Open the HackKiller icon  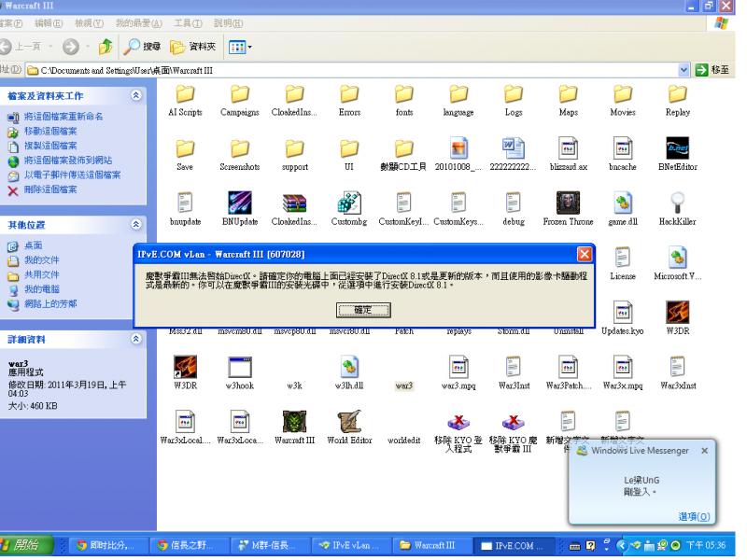677,203
